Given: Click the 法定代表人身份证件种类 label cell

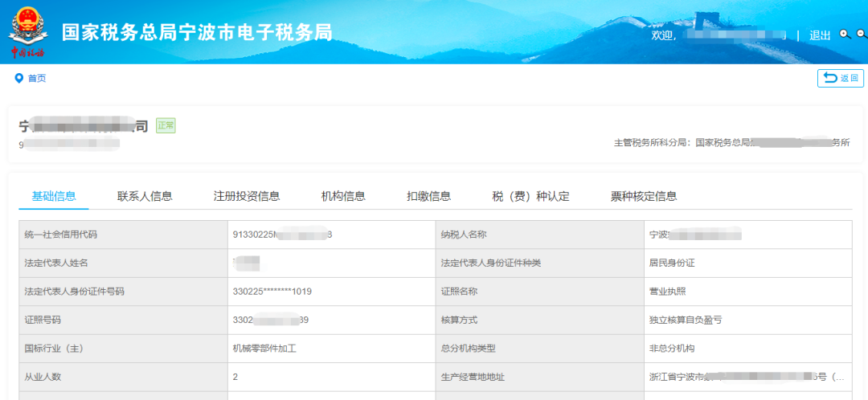Looking at the screenshot, I should click(x=540, y=263).
